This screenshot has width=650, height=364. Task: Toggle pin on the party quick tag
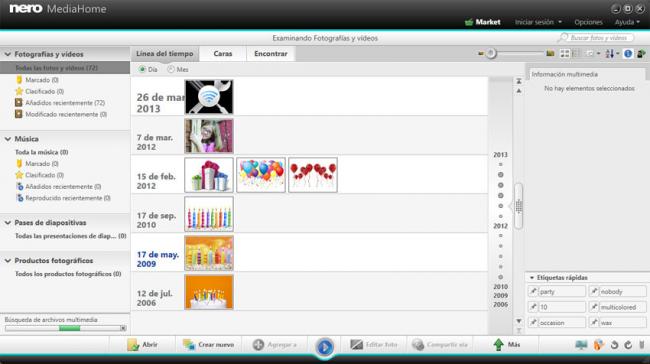pyautogui.click(x=533, y=291)
